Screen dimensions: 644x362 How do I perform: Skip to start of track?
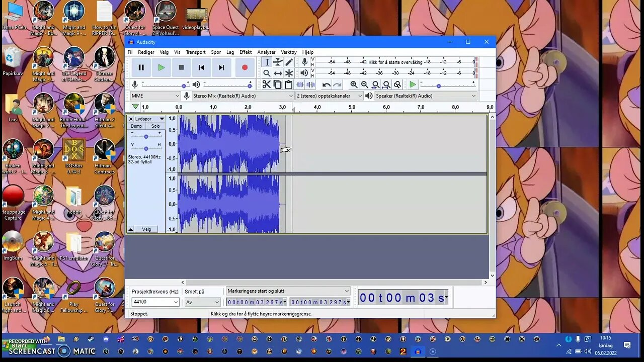(x=201, y=67)
